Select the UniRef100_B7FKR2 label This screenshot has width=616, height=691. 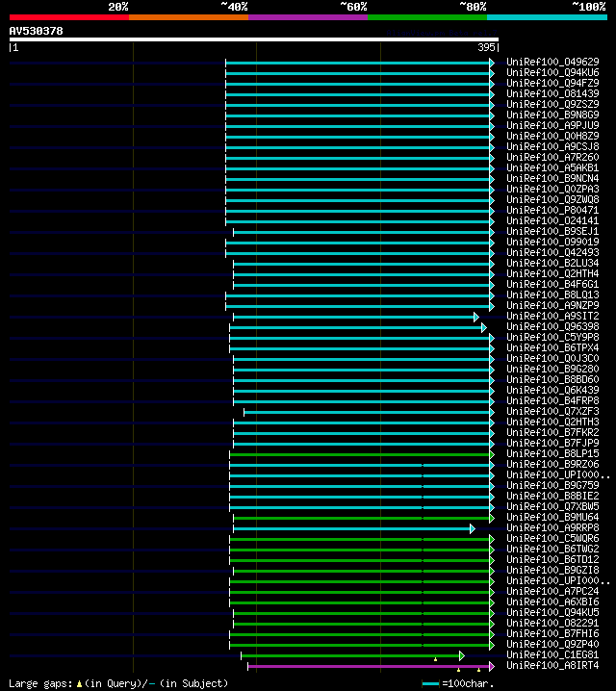[552, 432]
